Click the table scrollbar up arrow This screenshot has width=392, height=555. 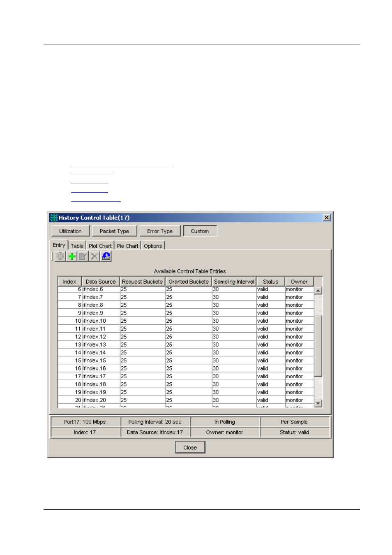click(318, 291)
